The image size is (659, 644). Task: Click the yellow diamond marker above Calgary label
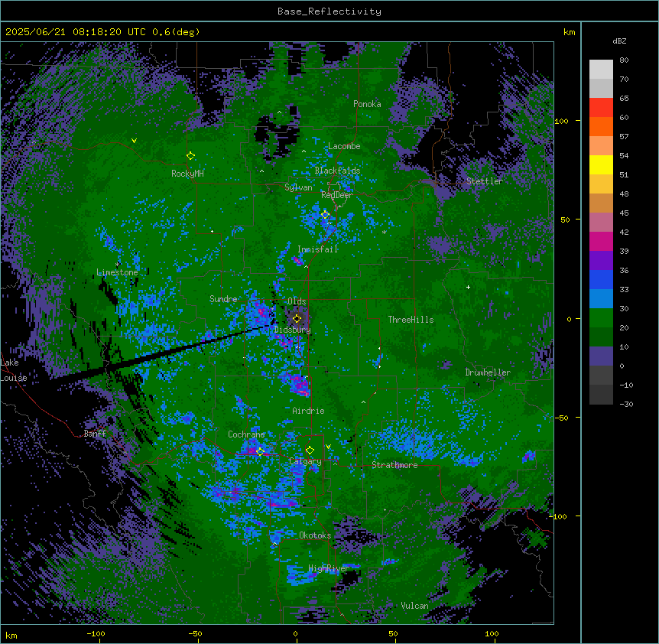point(310,450)
